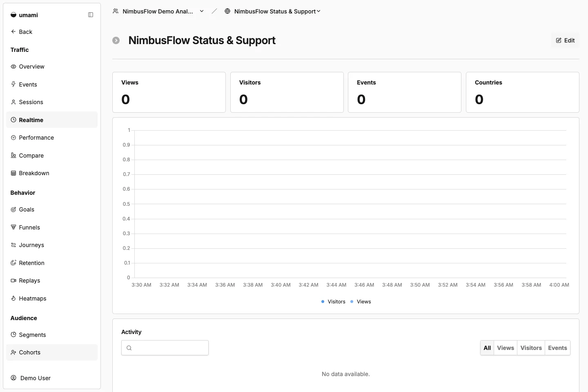Click the globe website icon in breadcrumb
The image size is (588, 392).
click(227, 11)
